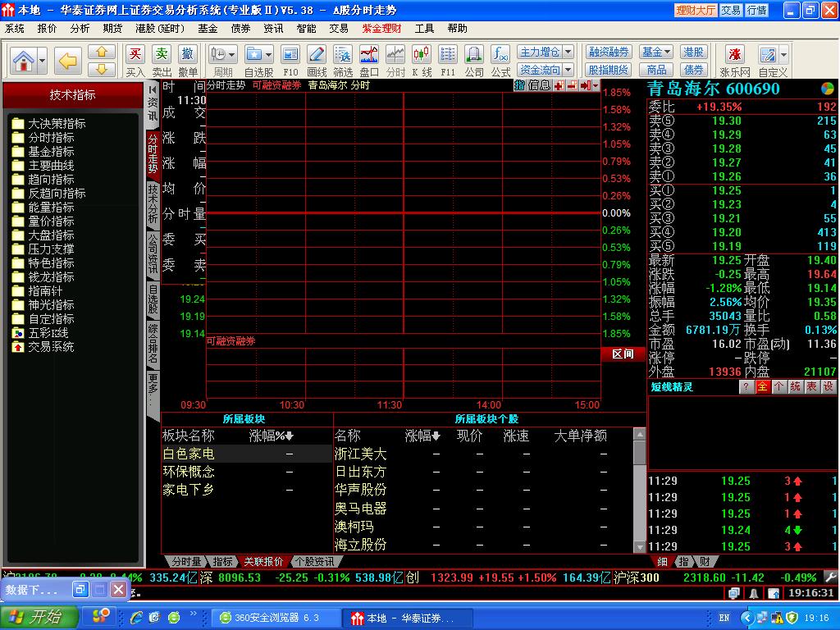This screenshot has height=630, width=840.
Task: Click the yellow down arrow button
Action: [102, 69]
